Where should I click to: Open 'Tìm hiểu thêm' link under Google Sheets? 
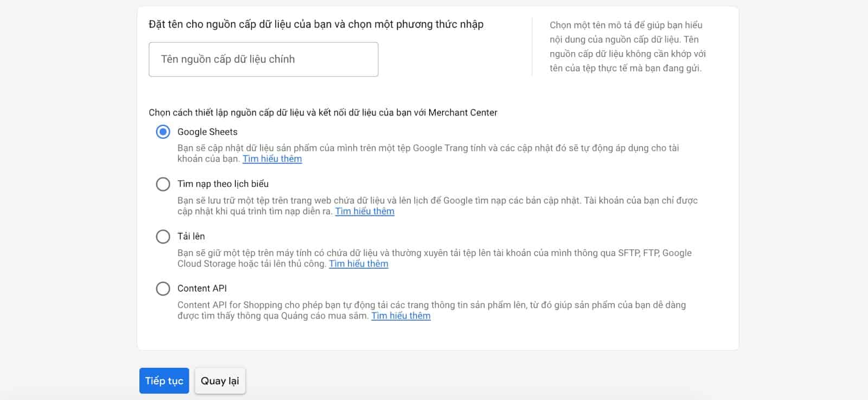(272, 159)
